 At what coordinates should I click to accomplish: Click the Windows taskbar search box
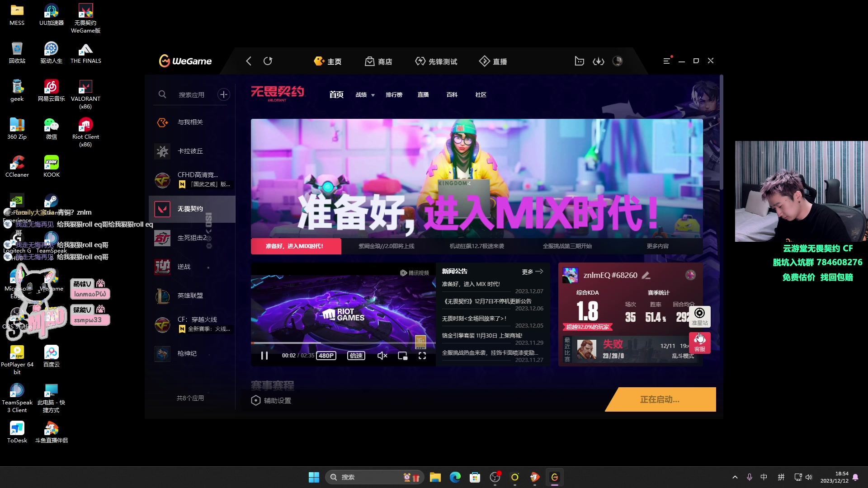374,477
